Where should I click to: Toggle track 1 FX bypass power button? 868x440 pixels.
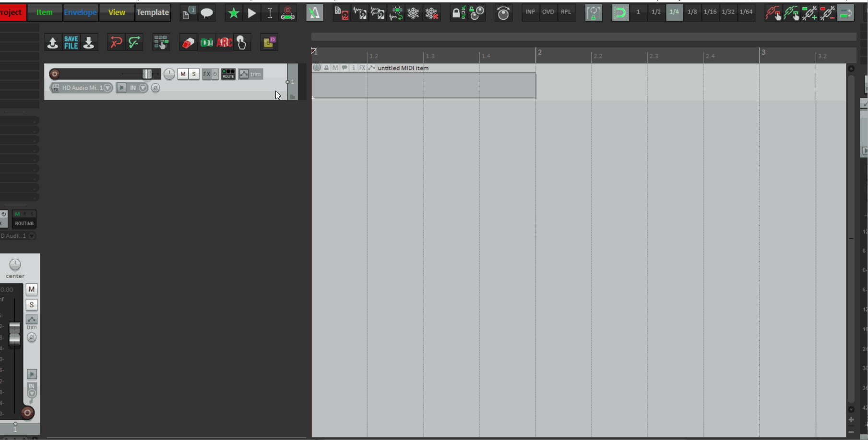(215, 74)
